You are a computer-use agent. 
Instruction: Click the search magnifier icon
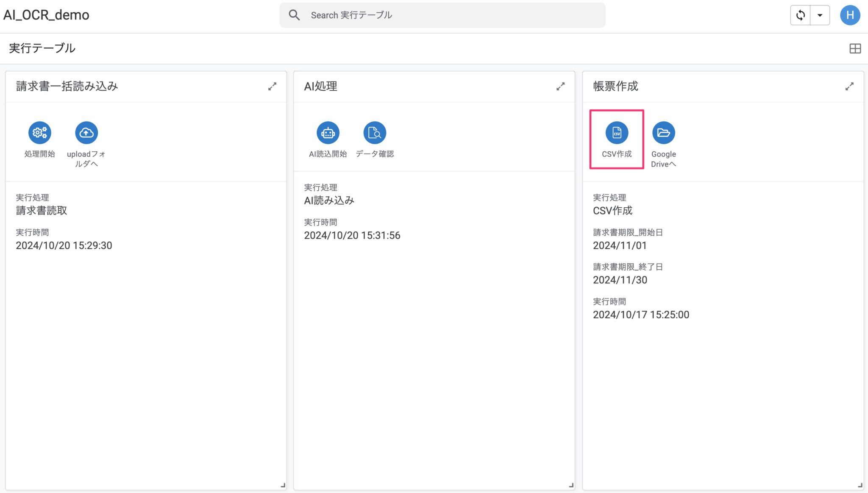294,15
